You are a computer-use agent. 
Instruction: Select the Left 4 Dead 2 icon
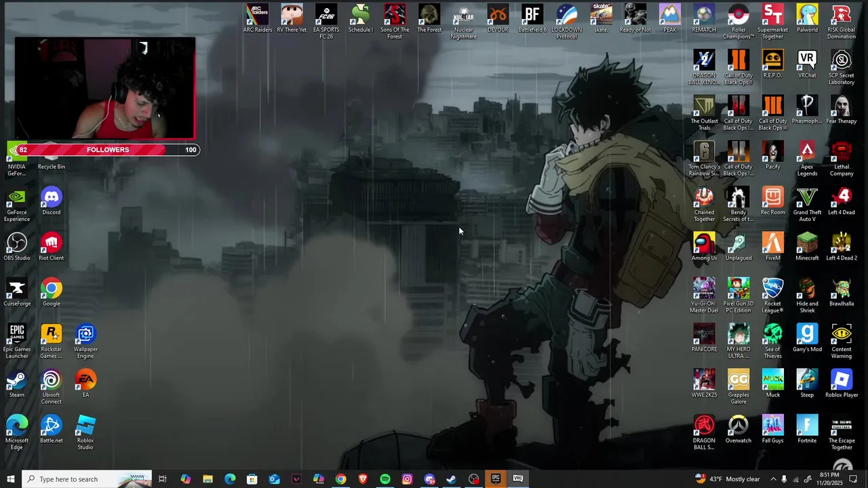pos(842,247)
